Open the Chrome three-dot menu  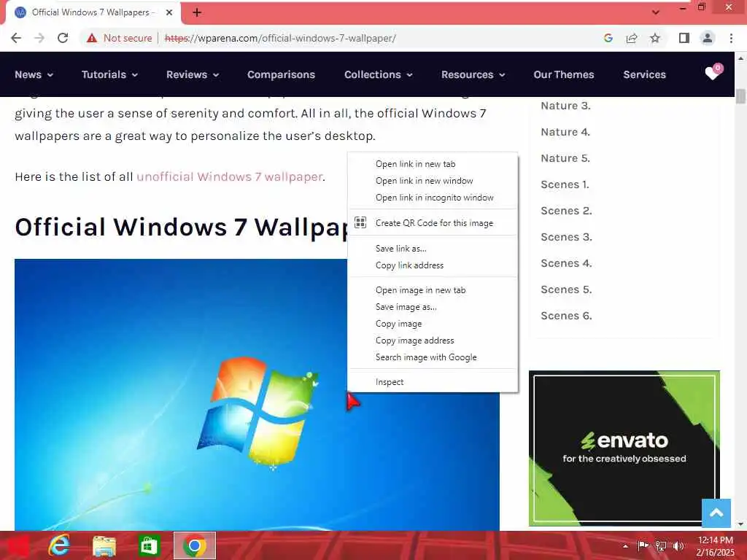(731, 38)
